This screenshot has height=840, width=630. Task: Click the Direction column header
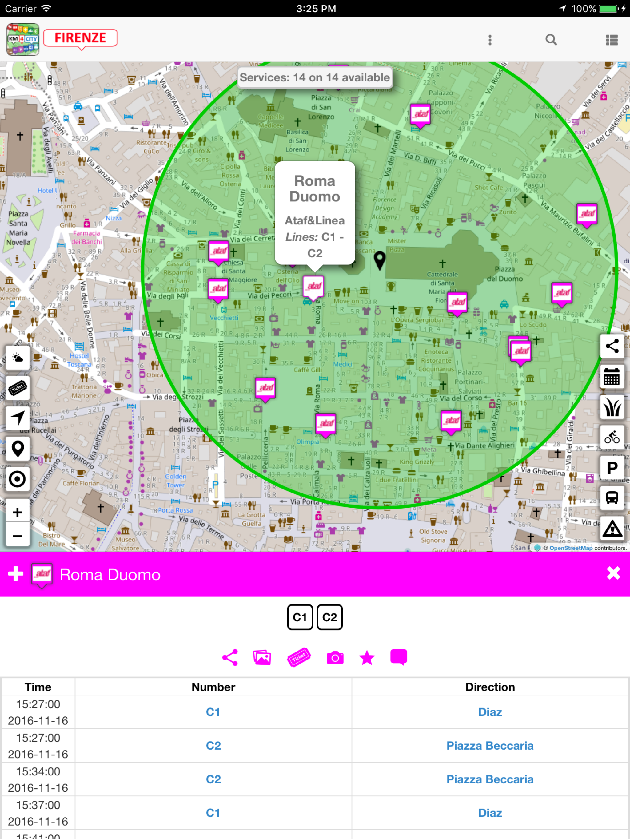click(x=490, y=687)
